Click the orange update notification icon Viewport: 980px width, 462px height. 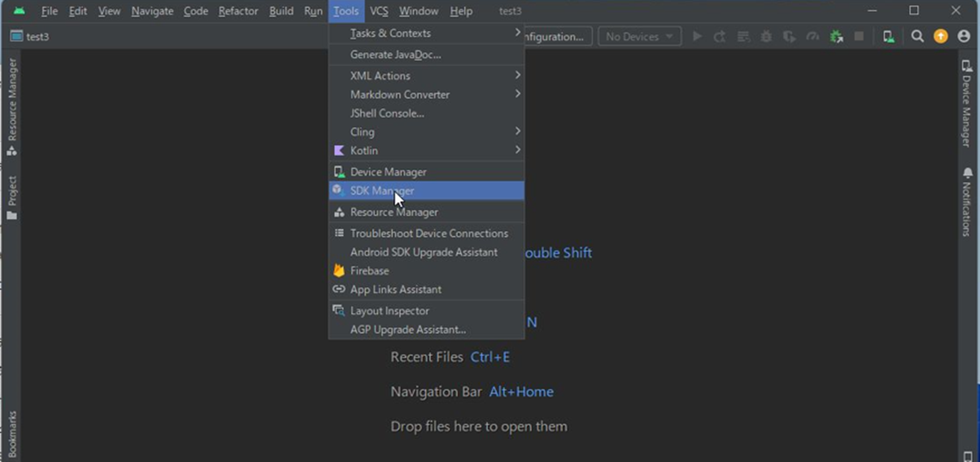(941, 36)
